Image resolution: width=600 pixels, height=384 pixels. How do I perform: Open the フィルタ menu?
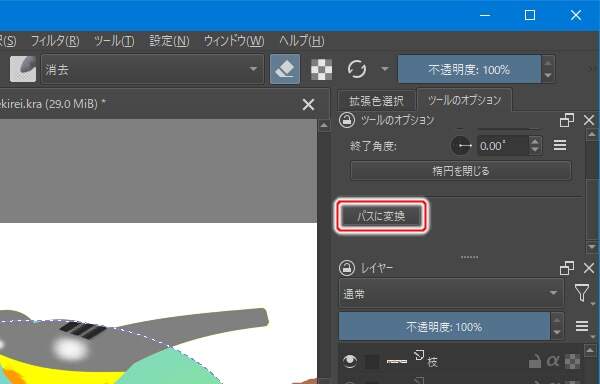pyautogui.click(x=55, y=41)
